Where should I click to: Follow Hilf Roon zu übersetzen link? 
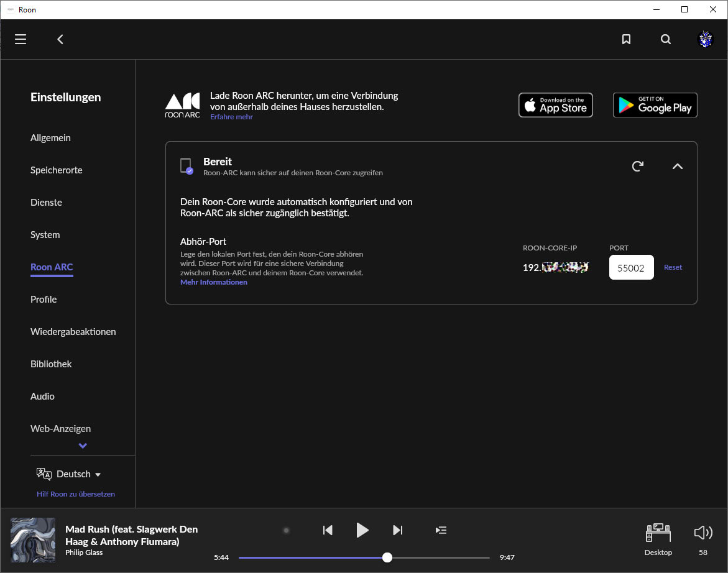(x=76, y=494)
